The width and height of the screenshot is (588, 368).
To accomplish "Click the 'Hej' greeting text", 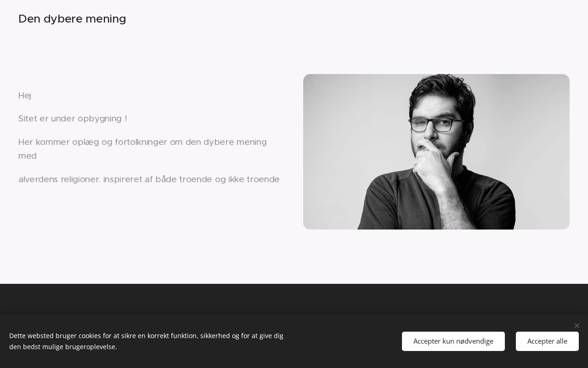I will coord(25,96).
